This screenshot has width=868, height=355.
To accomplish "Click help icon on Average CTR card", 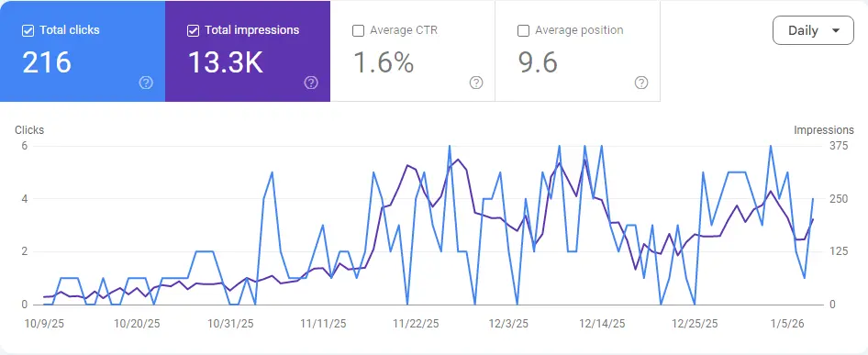I will pos(476,83).
